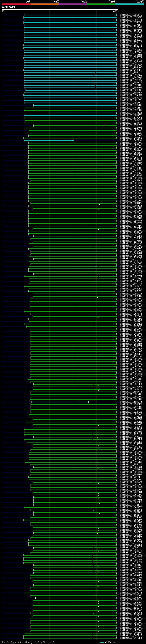Select hit UniRef100_B9NJJ3
This screenshot has height=644, width=146.
tap(131, 402)
